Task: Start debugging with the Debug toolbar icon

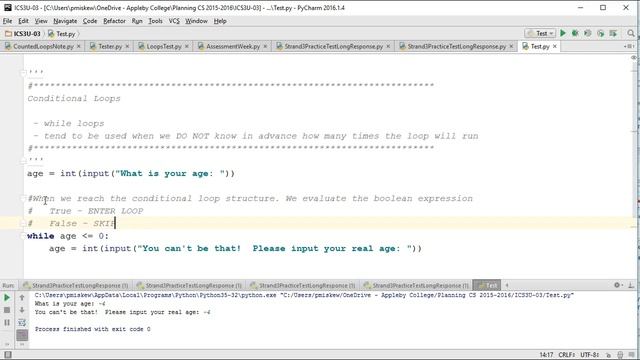Action: pos(575,33)
